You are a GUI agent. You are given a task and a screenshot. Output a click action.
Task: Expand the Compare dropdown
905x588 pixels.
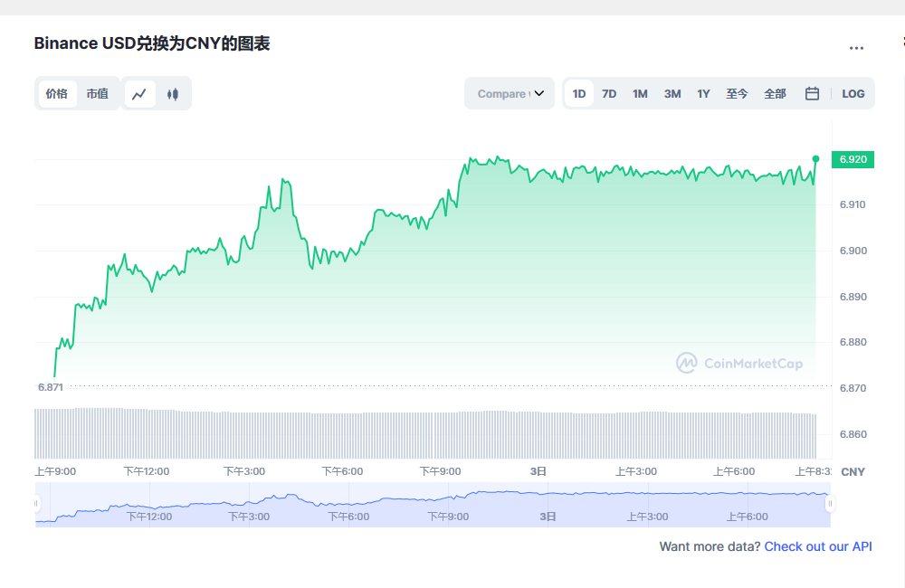510,93
